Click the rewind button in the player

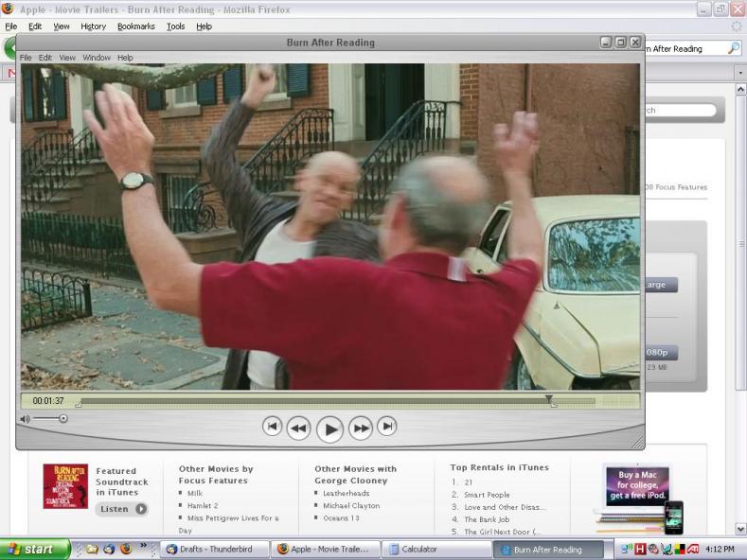point(298,429)
